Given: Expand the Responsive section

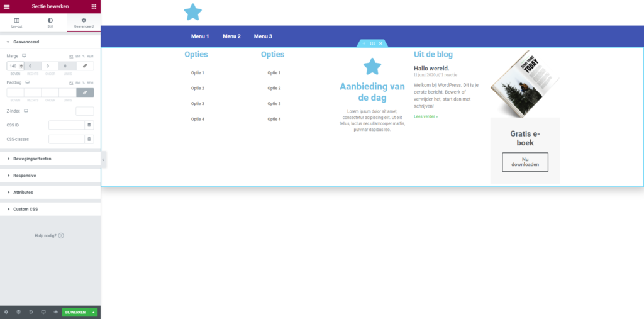Looking at the screenshot, I should (50, 176).
